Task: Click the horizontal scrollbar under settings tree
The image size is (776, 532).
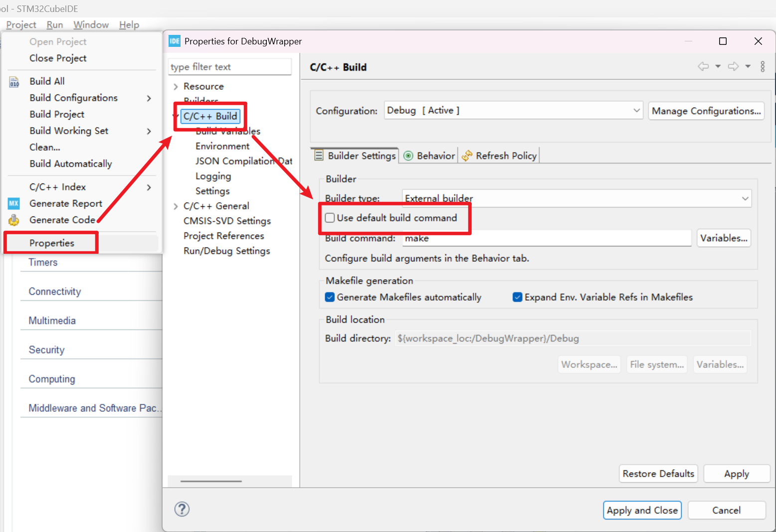Action: coord(211,481)
